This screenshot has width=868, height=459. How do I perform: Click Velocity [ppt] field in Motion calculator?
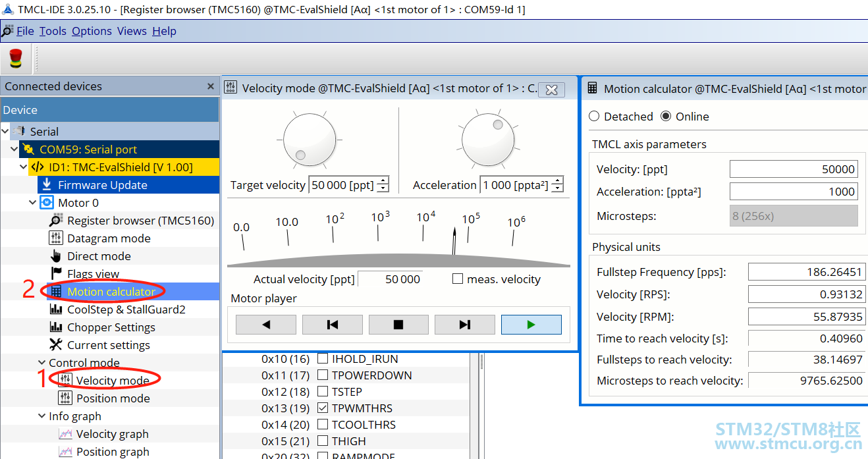click(794, 169)
